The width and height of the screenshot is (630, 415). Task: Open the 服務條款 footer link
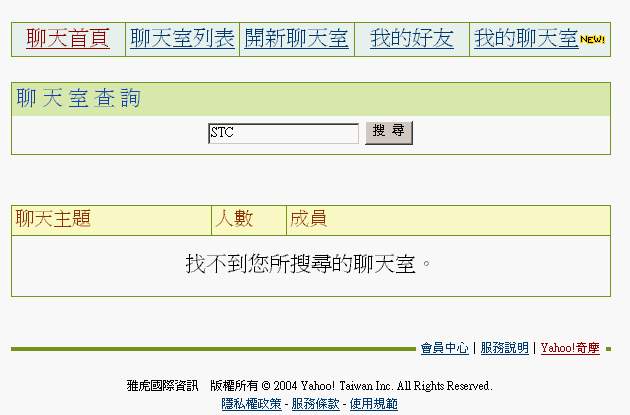[x=315, y=404]
